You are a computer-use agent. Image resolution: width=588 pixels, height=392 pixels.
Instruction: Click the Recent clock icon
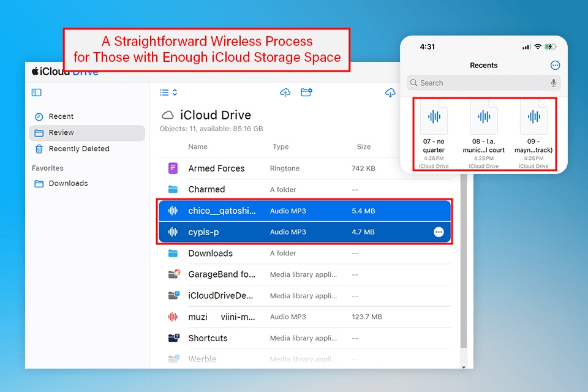click(x=39, y=116)
